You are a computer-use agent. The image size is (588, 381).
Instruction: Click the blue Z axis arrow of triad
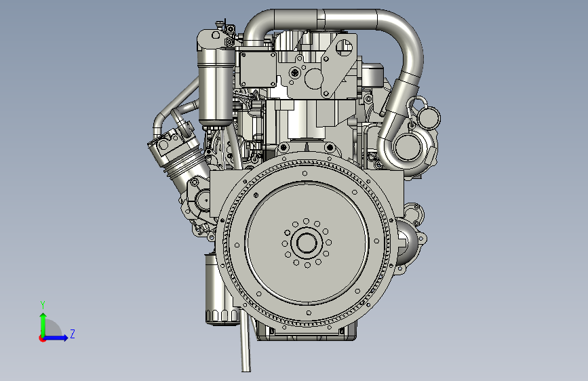56,338
